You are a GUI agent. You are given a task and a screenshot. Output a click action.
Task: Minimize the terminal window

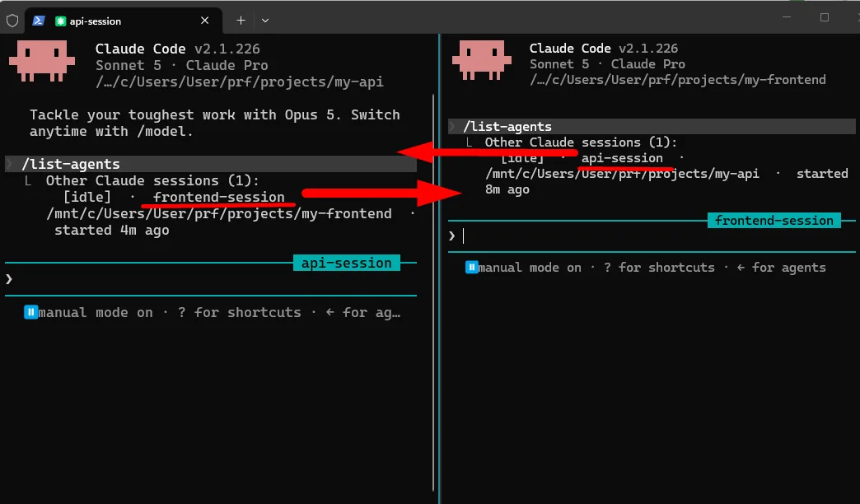787,17
